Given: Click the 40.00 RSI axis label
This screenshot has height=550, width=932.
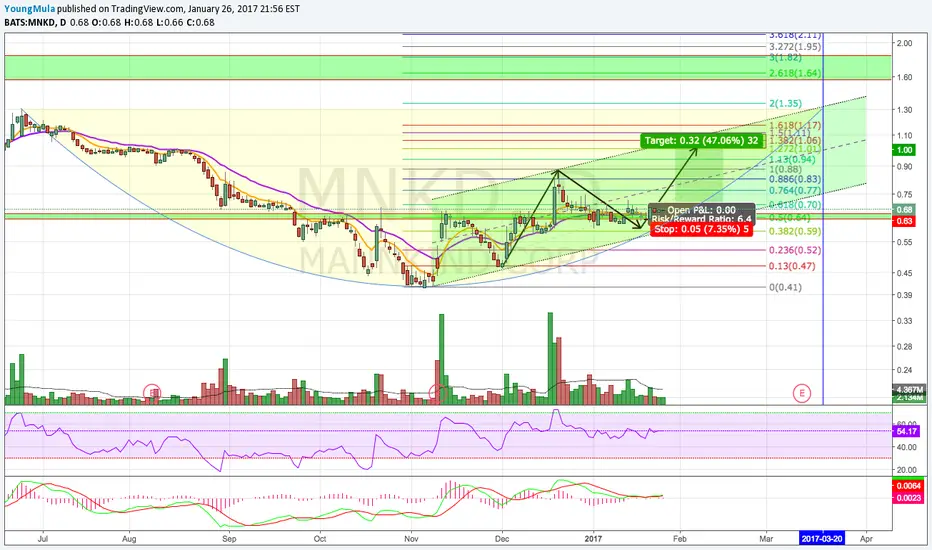Looking at the screenshot, I should [x=906, y=447].
